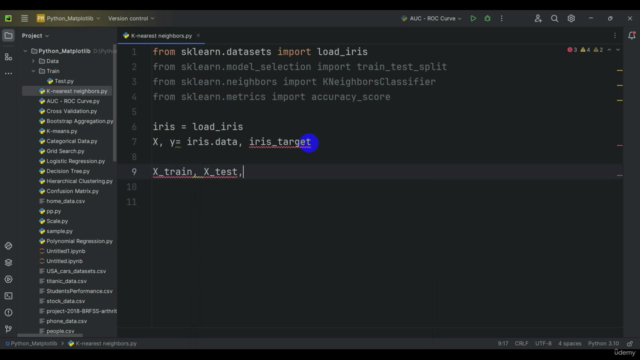Click the project tree vertical scrollbar
640x360 pixels.
115,103
